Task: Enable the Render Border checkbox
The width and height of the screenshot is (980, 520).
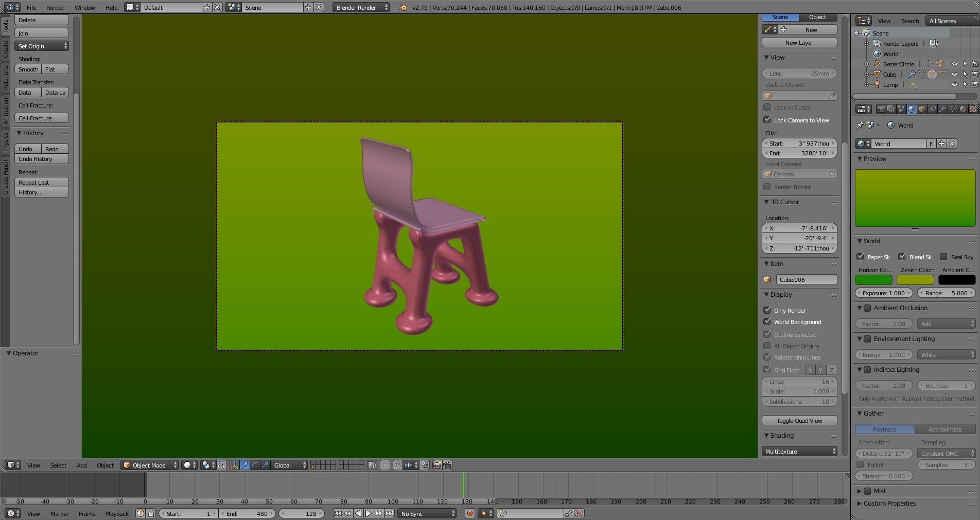Action: 767,187
